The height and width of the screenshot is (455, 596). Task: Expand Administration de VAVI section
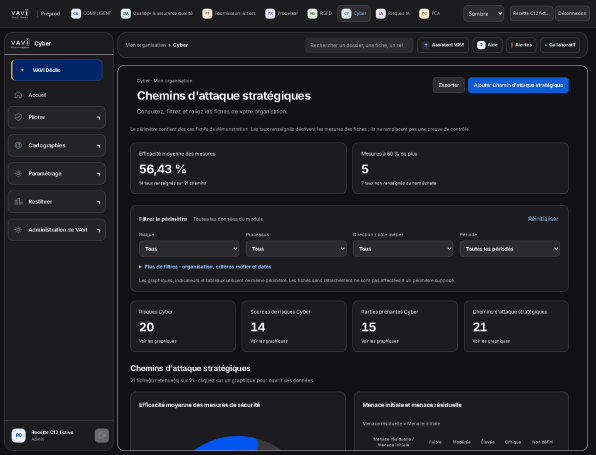[x=57, y=230]
